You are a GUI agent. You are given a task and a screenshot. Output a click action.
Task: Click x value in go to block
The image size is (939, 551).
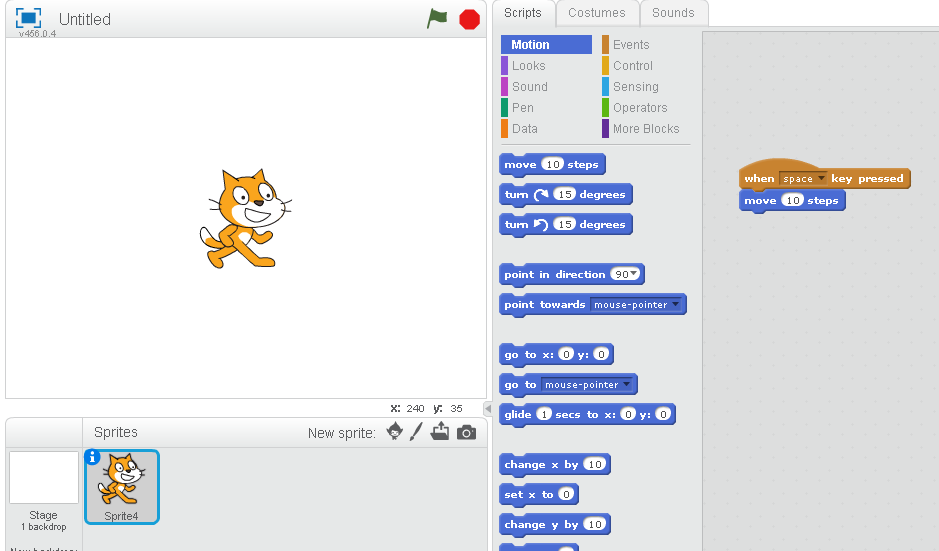tap(566, 354)
